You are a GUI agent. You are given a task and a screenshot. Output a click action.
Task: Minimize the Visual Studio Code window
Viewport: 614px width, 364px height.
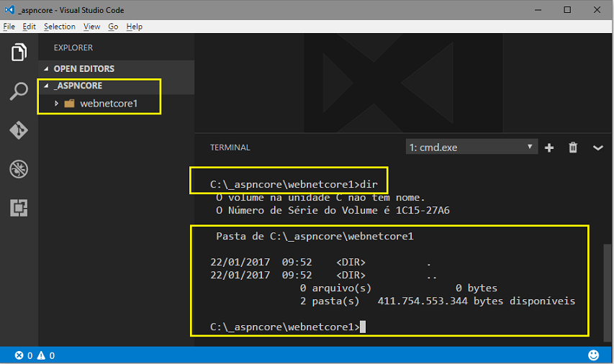[x=538, y=10]
